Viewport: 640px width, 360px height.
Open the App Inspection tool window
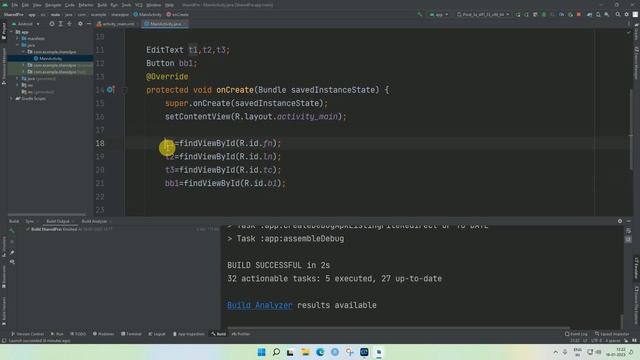(189, 334)
